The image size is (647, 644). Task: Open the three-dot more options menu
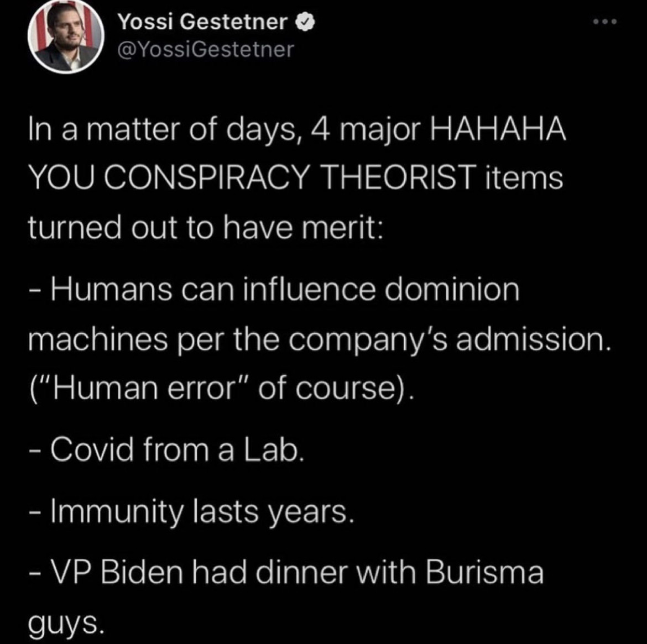click(604, 23)
